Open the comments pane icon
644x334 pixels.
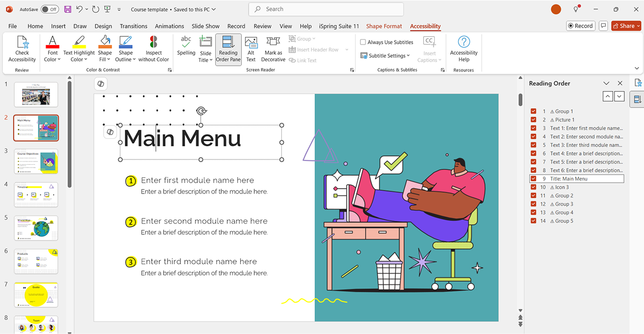[x=603, y=26]
